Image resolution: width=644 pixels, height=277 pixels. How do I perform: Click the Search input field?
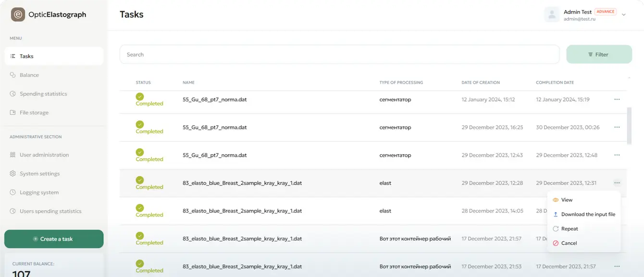pyautogui.click(x=339, y=54)
